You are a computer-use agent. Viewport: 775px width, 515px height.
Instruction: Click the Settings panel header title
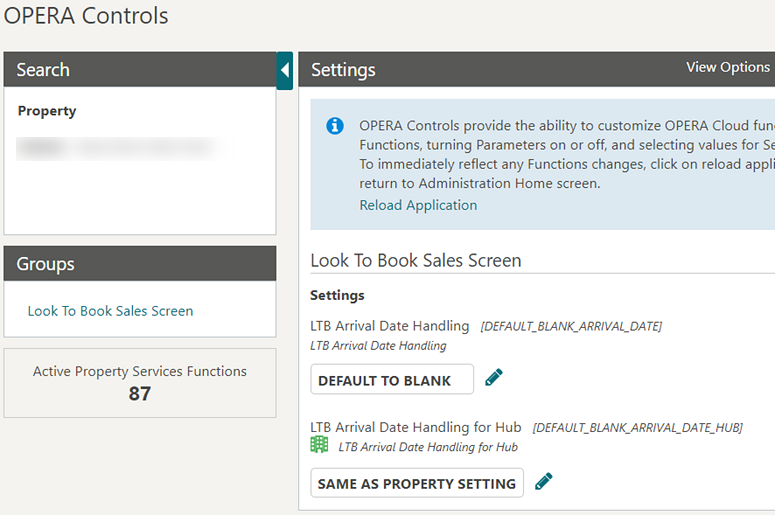pos(343,70)
